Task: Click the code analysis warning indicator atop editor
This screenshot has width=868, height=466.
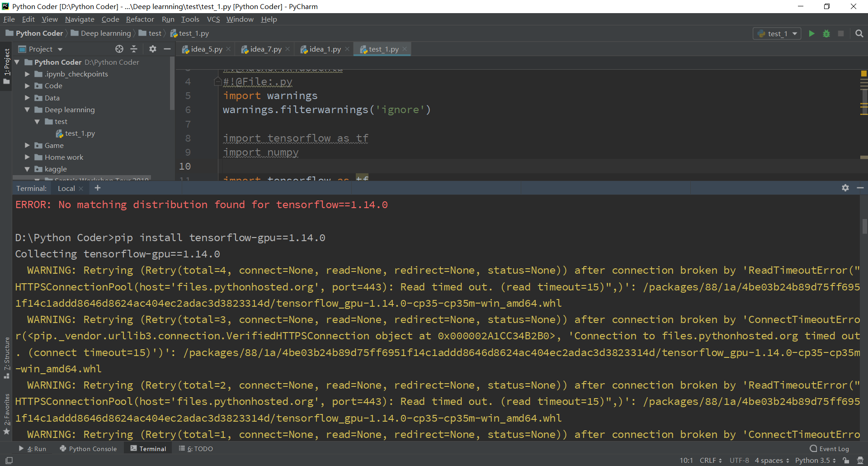Action: click(x=864, y=73)
